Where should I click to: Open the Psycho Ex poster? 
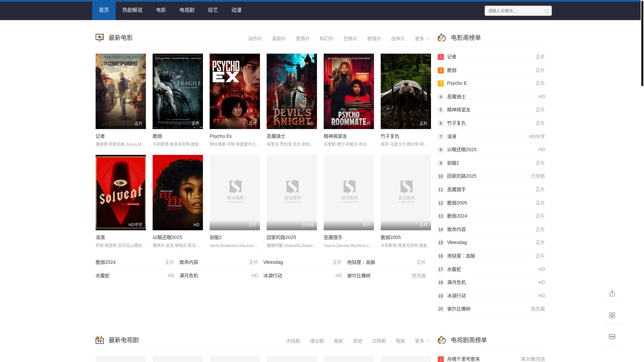235,91
